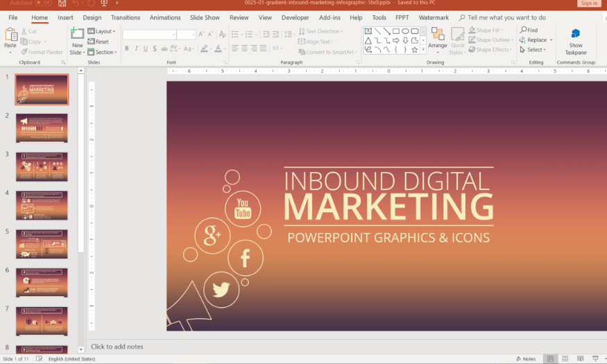This screenshot has width=607, height=364.
Task: Click Tell me what you want to do
Action: [x=502, y=17]
